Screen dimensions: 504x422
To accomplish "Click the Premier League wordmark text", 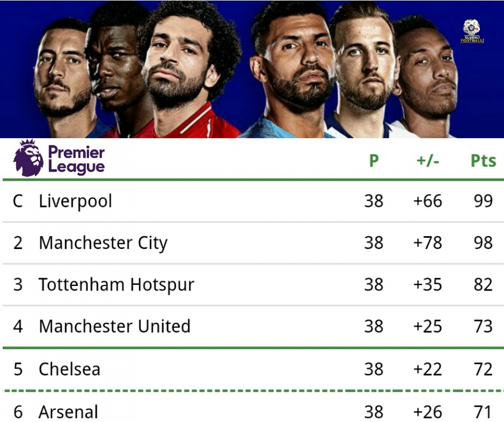I will point(76,160).
